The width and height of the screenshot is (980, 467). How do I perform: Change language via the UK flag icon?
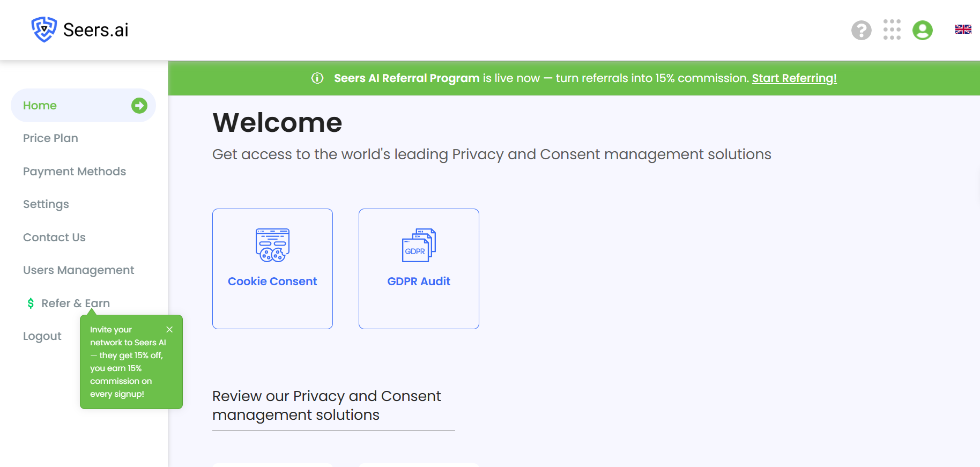[963, 29]
